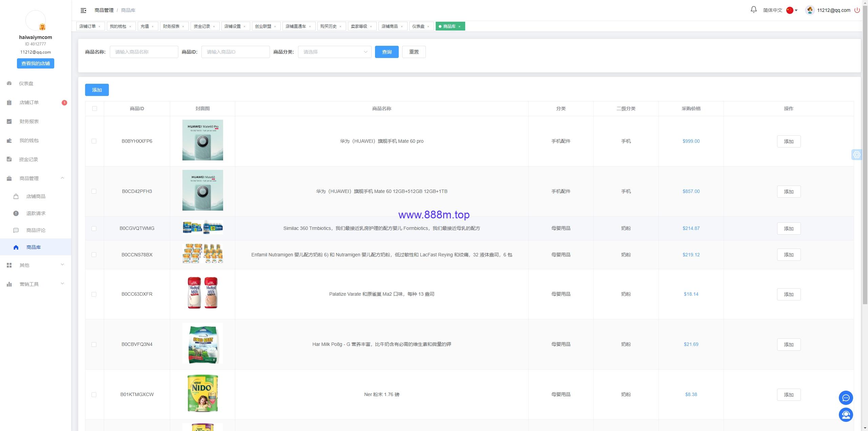868x431 pixels.
Task: Click the 店铺商品 shopping bag icon
Action: (16, 196)
